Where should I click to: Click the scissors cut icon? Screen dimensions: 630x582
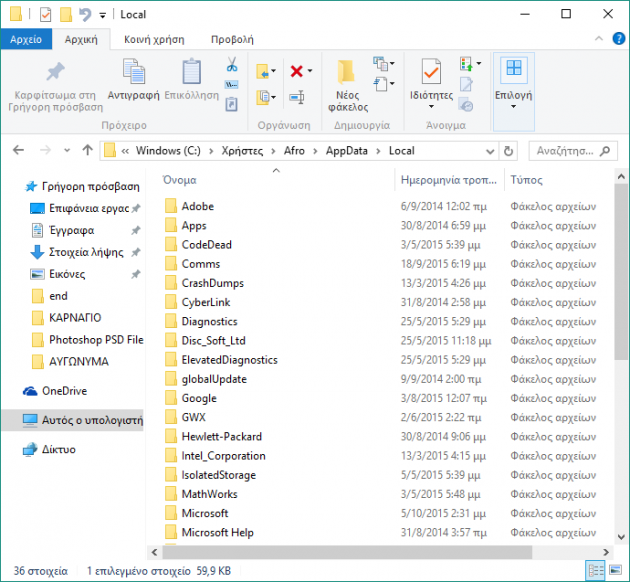(x=232, y=65)
